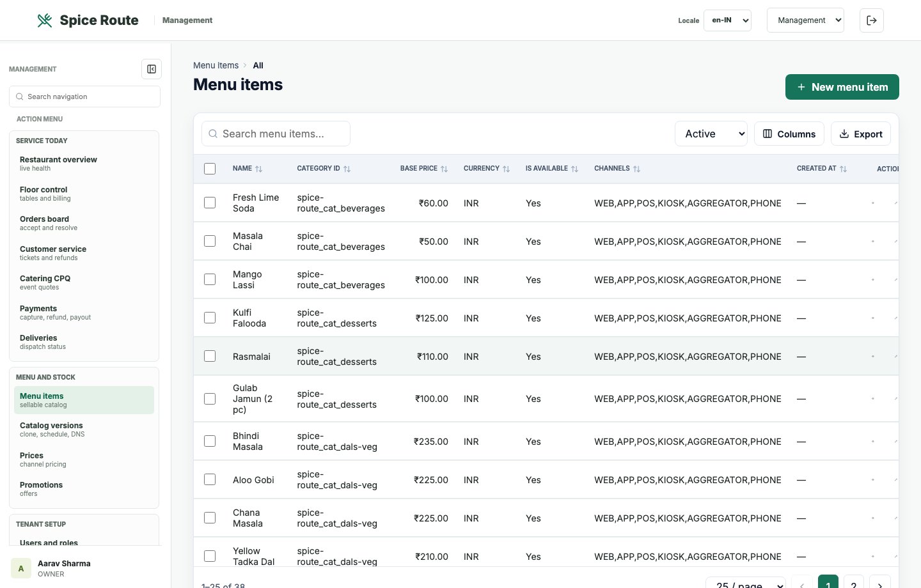This screenshot has width=921, height=588.
Task: Select the Fresh Lime Soda row checkbox
Action: (210, 203)
